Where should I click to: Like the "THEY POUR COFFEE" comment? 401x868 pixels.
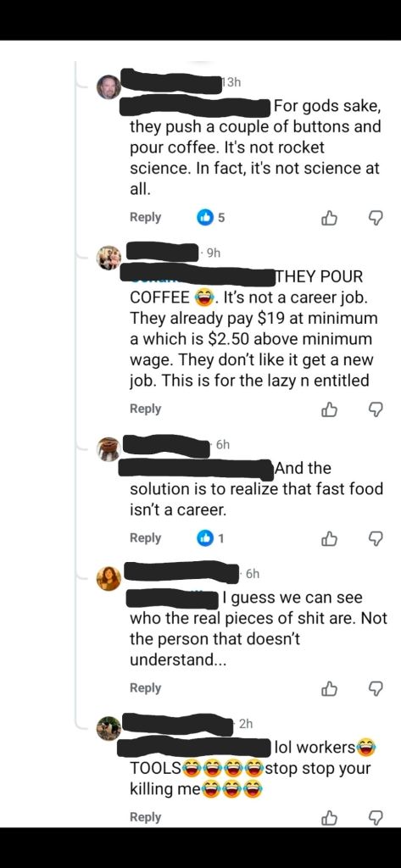point(330,409)
